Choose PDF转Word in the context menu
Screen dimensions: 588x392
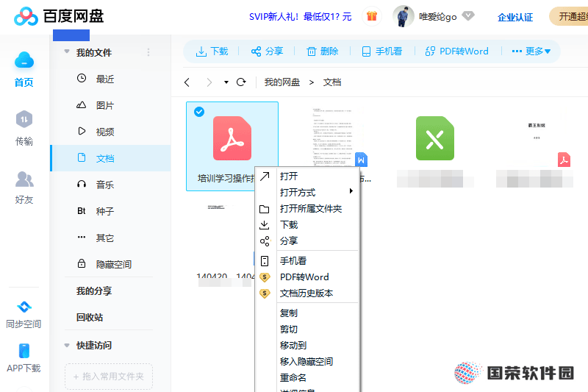tap(307, 277)
